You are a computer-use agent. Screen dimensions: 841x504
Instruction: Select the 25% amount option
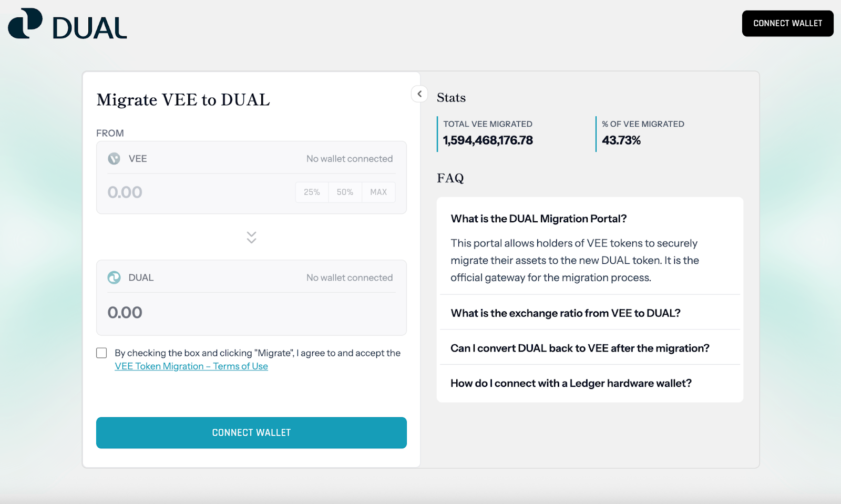[x=312, y=192]
